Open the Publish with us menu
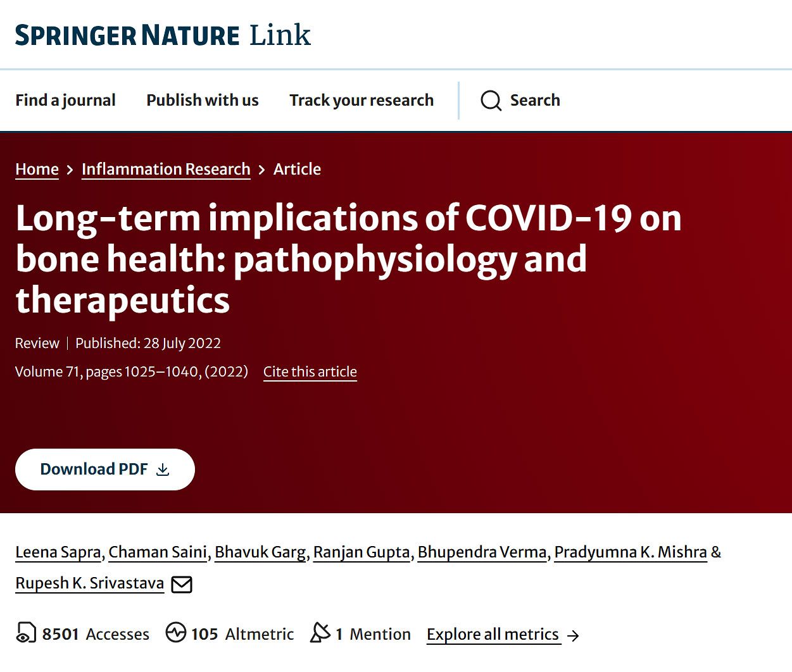 [x=203, y=100]
